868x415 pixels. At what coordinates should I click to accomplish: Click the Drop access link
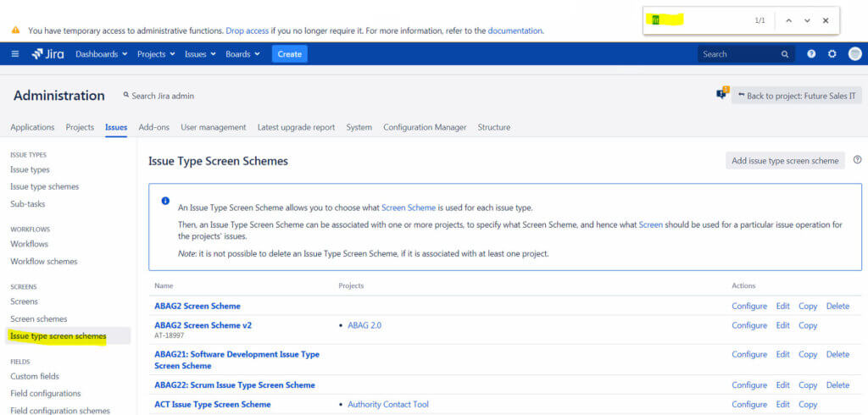[x=247, y=31]
